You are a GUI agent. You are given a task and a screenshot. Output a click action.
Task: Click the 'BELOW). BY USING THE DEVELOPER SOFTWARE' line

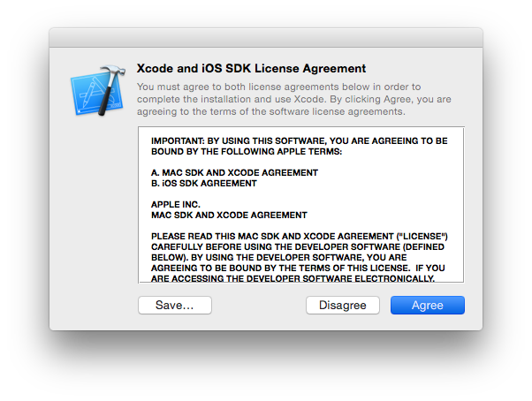pos(279,258)
